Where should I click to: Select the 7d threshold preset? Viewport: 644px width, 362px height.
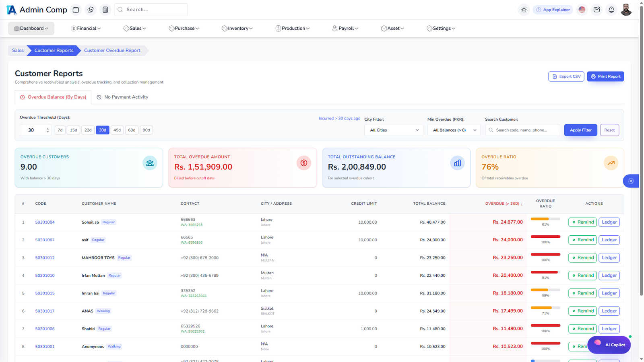[60, 130]
